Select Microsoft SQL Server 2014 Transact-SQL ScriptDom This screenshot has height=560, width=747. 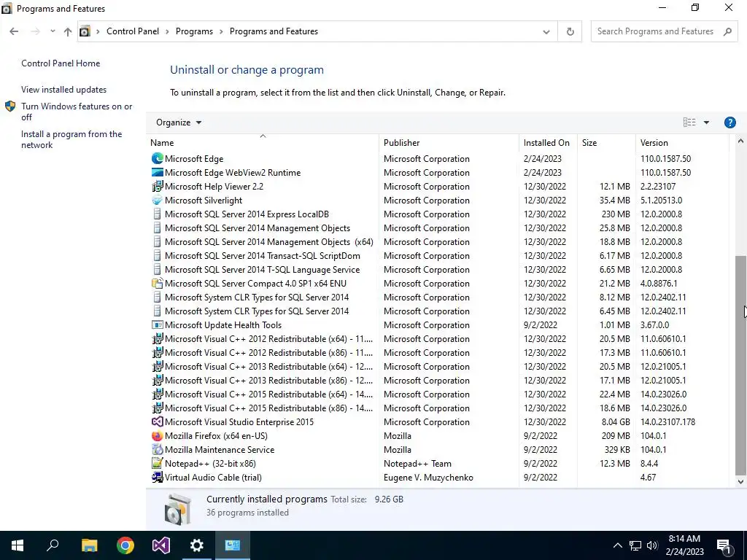click(x=262, y=256)
